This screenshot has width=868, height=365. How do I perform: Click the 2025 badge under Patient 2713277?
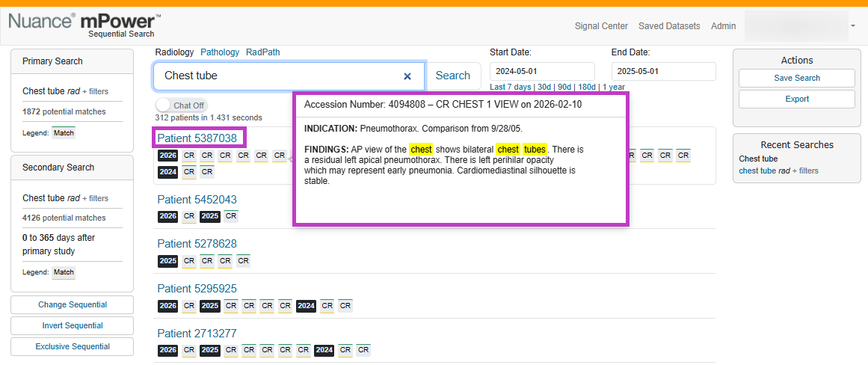[x=210, y=350]
